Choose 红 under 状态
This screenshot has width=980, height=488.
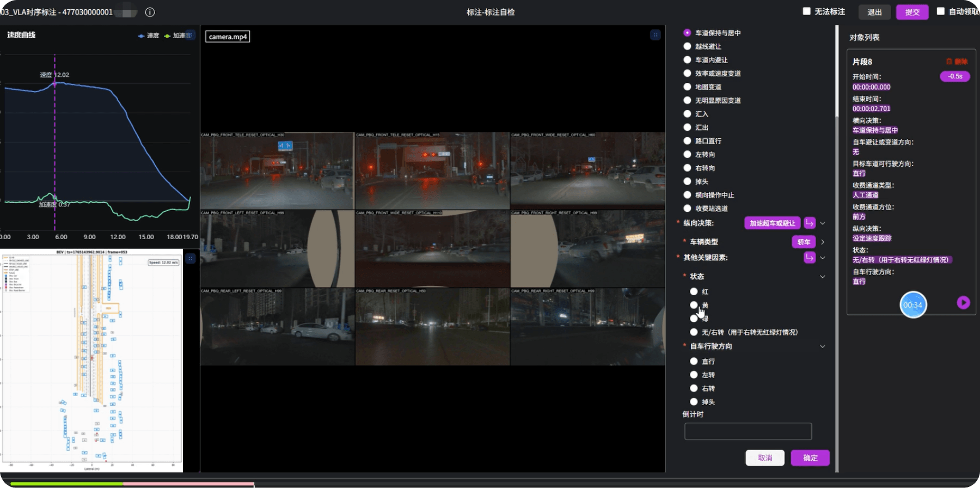coord(694,292)
